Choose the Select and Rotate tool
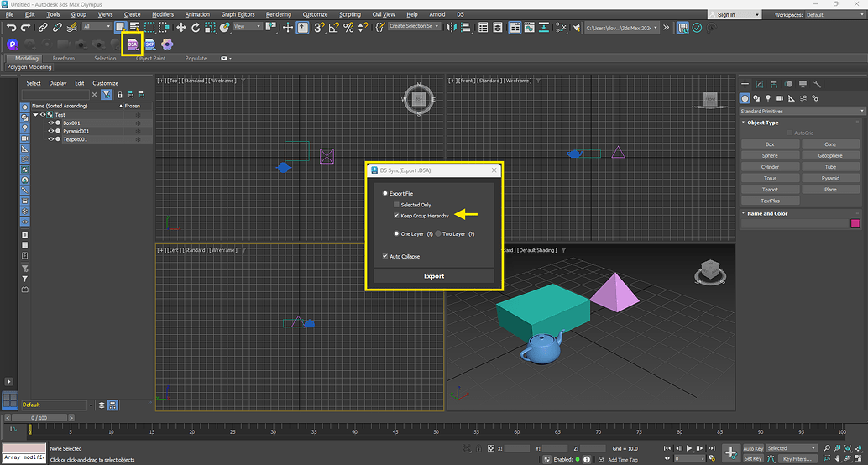Image resolution: width=868 pixels, height=465 pixels. click(196, 27)
